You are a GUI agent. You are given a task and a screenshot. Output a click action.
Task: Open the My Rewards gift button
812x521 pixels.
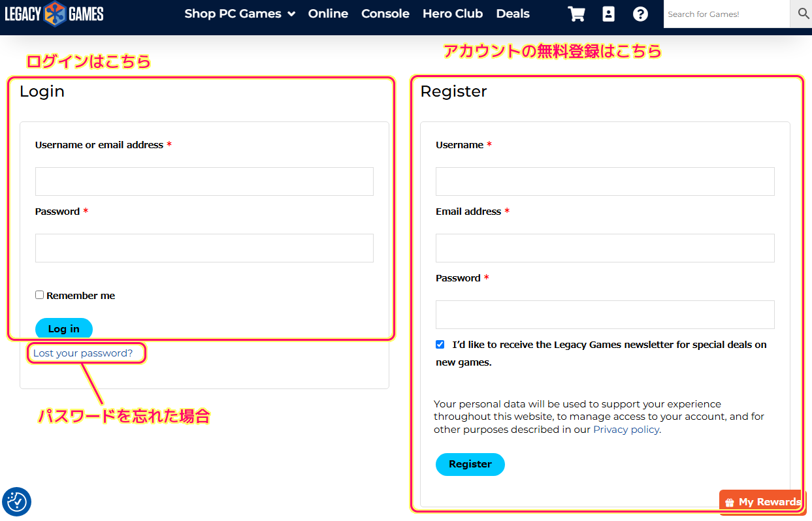click(x=762, y=501)
